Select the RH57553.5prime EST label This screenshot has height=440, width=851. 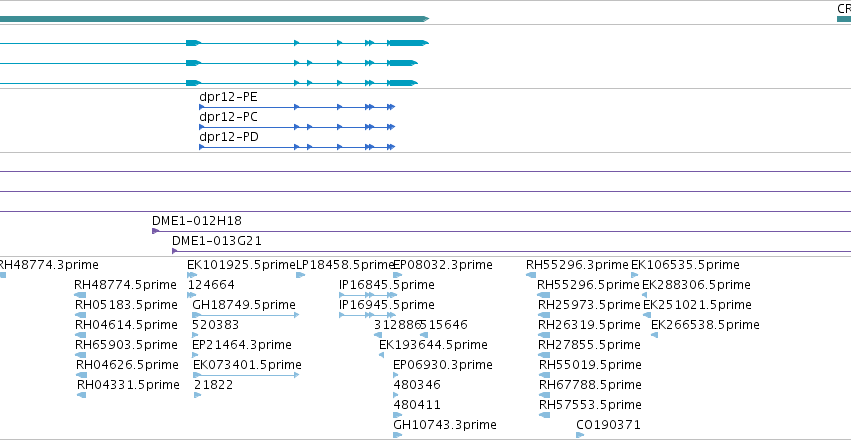pos(590,405)
